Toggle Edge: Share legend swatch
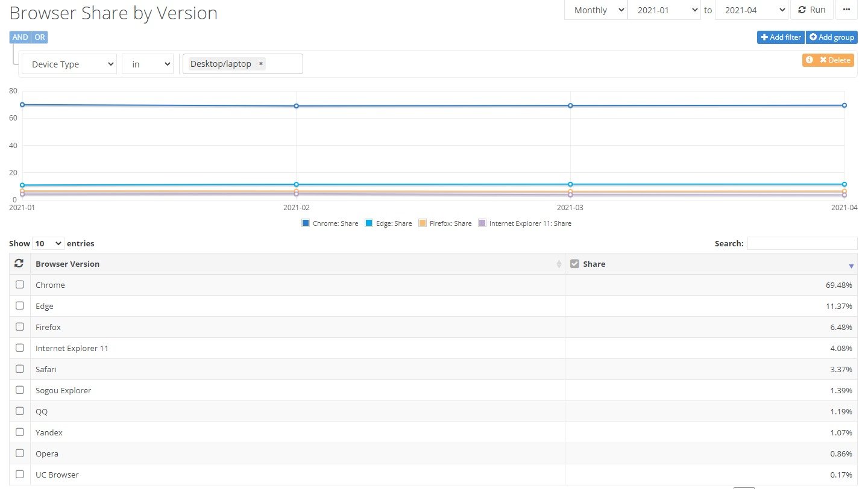This screenshot has height=489, width=868. coord(370,223)
